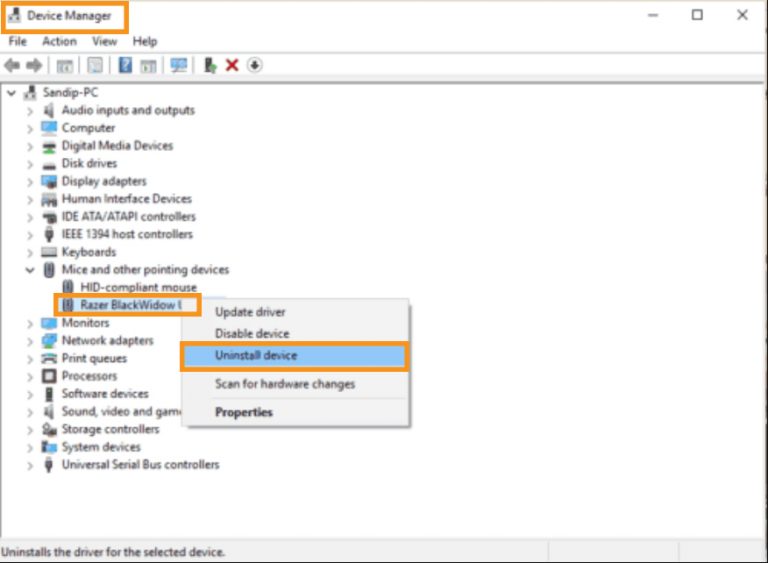
Task: Click Scan for hardware changes monitor icon
Action: pyautogui.click(x=179, y=65)
